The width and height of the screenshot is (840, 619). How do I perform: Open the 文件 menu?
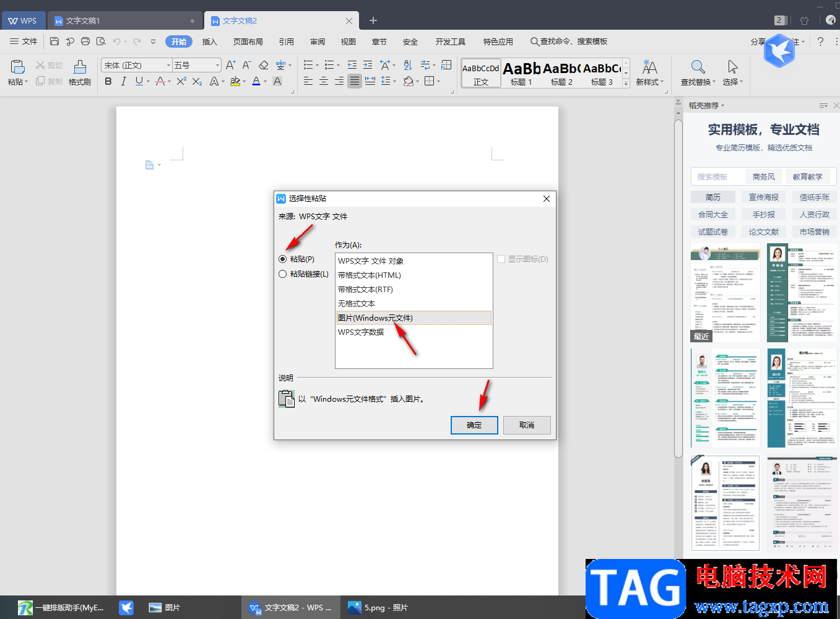(24, 41)
